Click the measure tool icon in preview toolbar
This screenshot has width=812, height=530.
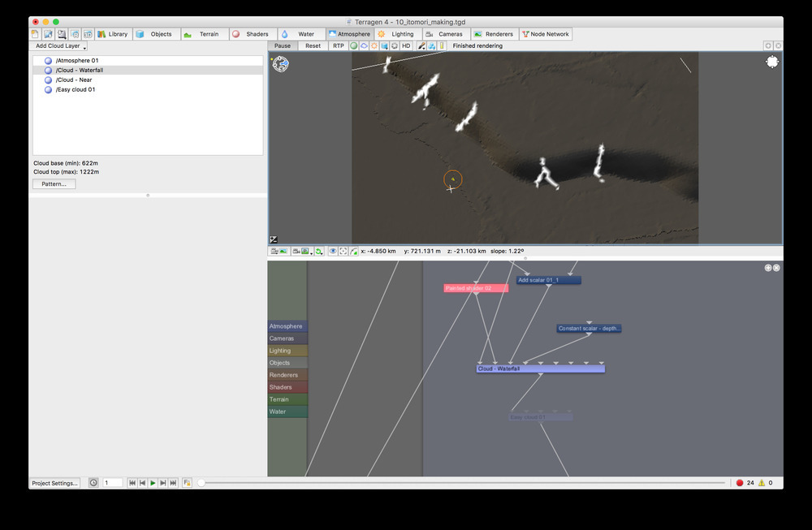pos(431,46)
